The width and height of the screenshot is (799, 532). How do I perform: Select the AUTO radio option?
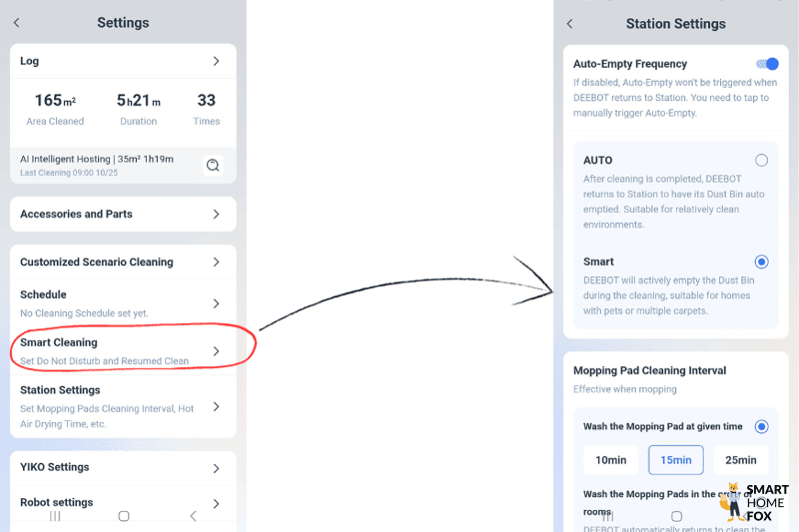[762, 160]
